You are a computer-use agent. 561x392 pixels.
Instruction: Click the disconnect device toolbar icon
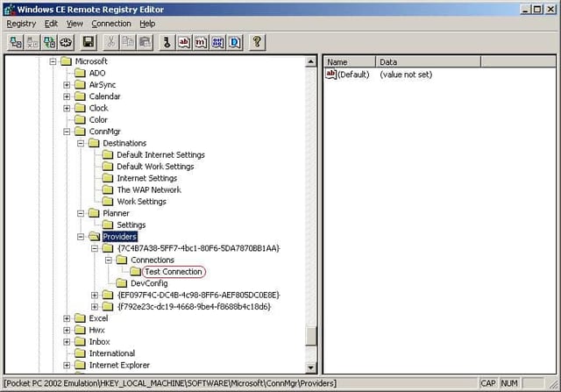point(32,42)
